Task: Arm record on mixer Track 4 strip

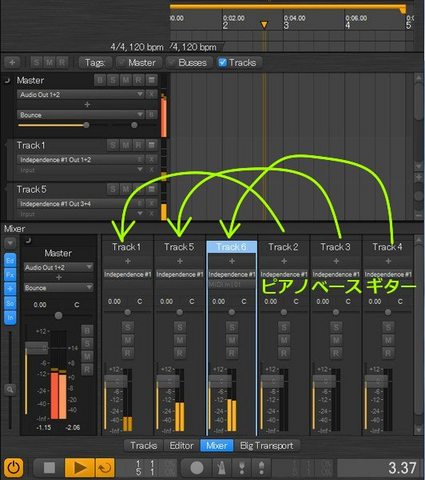Action: [x=388, y=353]
